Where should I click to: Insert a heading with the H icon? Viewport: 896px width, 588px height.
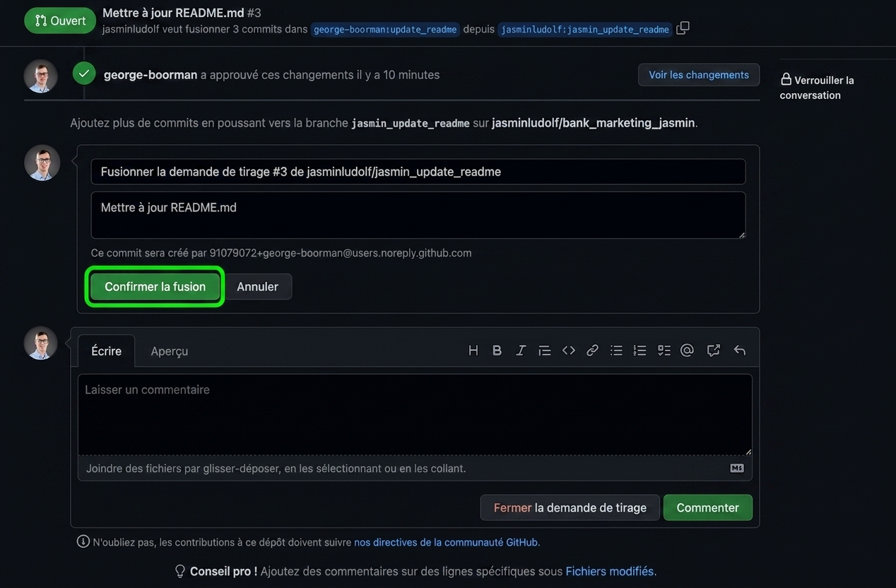tap(473, 351)
